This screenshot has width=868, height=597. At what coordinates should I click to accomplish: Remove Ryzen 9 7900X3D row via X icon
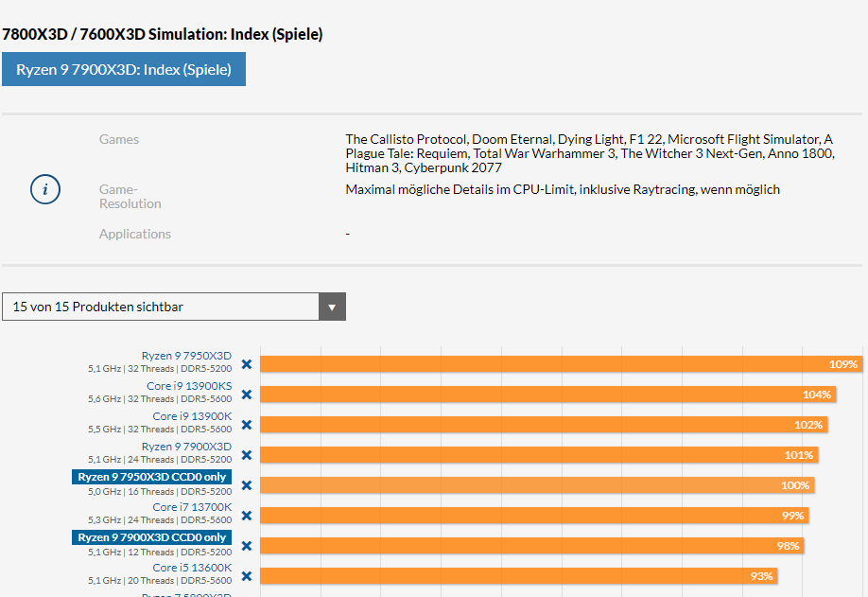pyautogui.click(x=247, y=455)
